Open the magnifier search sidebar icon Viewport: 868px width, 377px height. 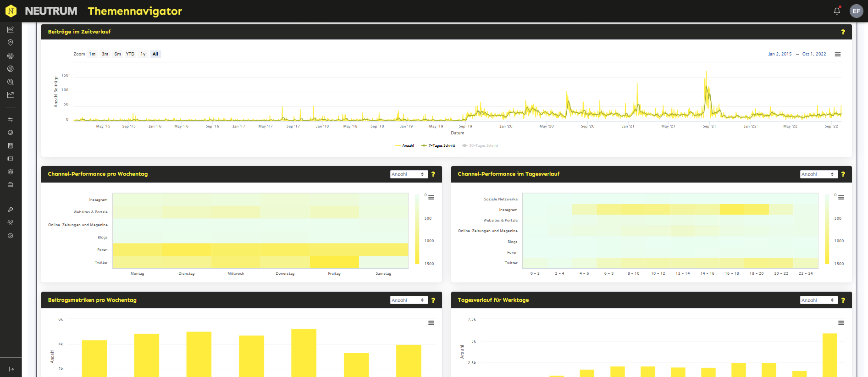(11, 82)
